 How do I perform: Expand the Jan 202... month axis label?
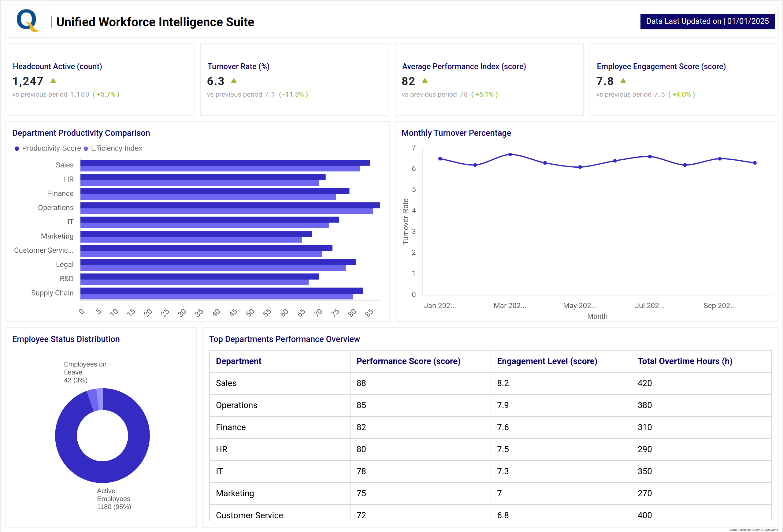[x=440, y=306]
